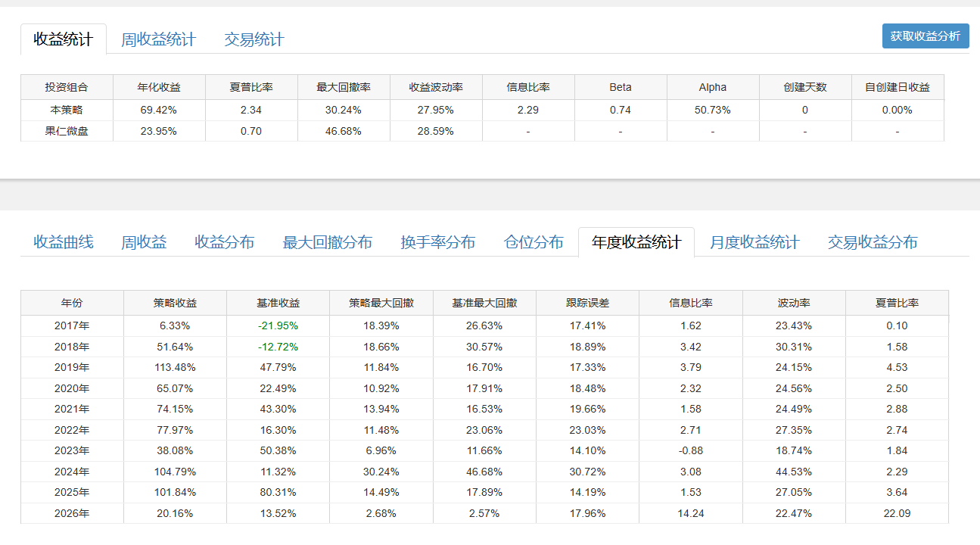This screenshot has height=545, width=980.
Task: Go to the 换手率分布 tab
Action: tap(438, 242)
